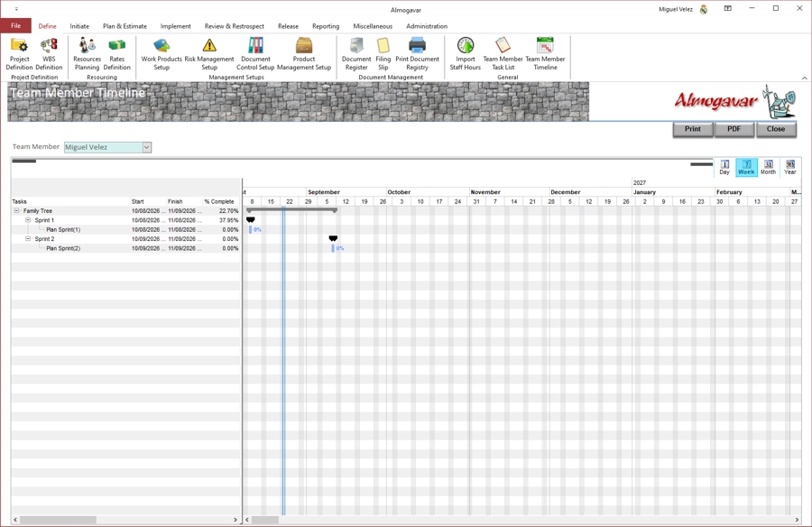Image resolution: width=812 pixels, height=527 pixels.
Task: Click the user avatar beside Miguel Velez
Action: tap(703, 9)
